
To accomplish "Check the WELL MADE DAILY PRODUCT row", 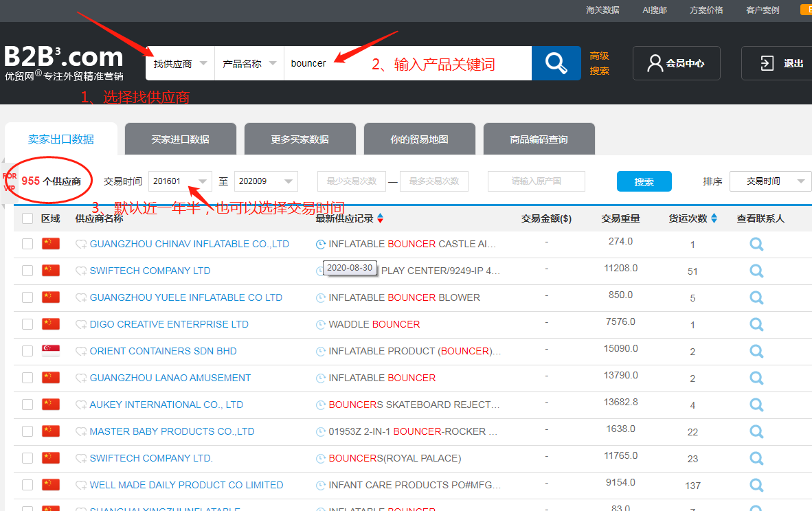I will click(27, 485).
